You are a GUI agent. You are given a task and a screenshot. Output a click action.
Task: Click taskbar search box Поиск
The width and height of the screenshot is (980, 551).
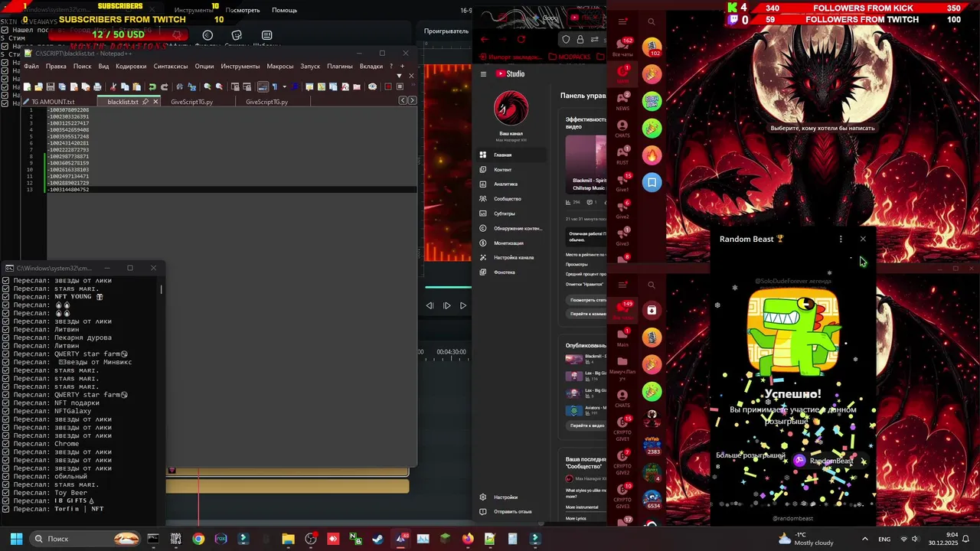(x=87, y=539)
